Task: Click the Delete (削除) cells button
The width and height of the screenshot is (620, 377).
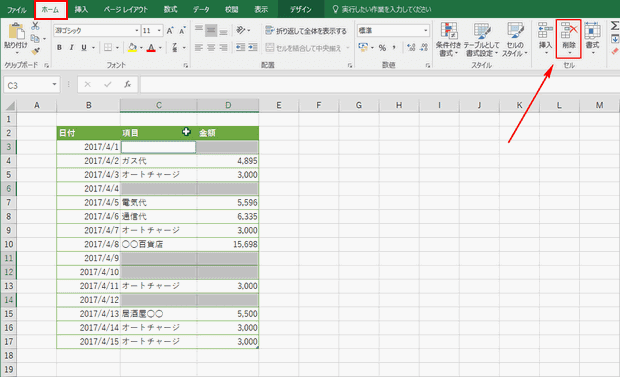Action: click(x=569, y=38)
